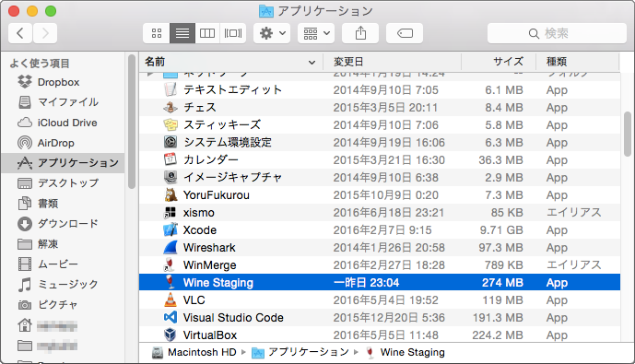Screen dimensions: 635x364
Task: Switch to Cover Flow view
Action: point(233,33)
